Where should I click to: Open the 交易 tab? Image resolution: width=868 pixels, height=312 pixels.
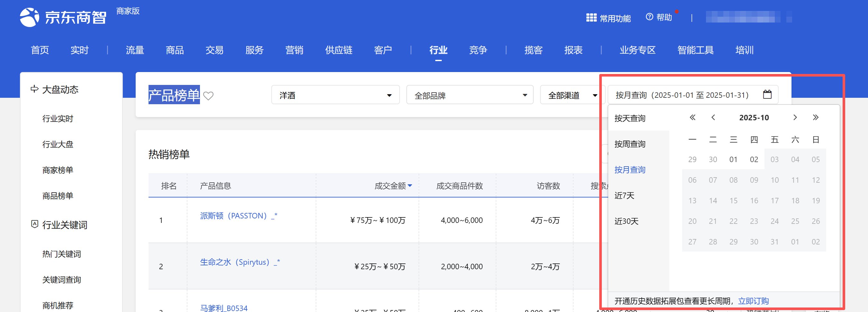tap(214, 50)
